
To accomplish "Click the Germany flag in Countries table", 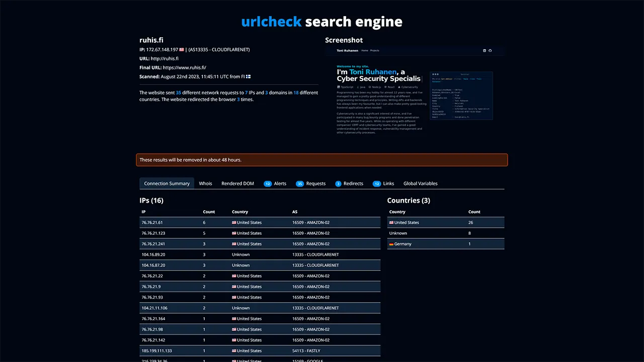I will [x=391, y=244].
